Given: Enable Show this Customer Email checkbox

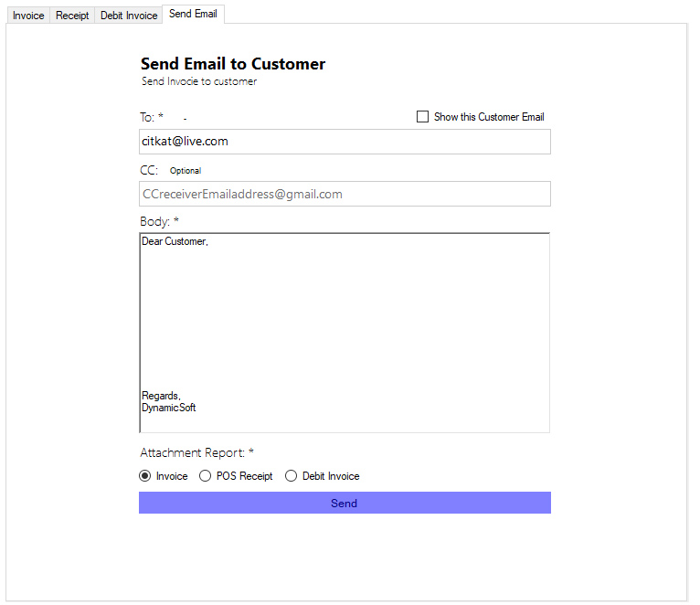Looking at the screenshot, I should pos(422,117).
